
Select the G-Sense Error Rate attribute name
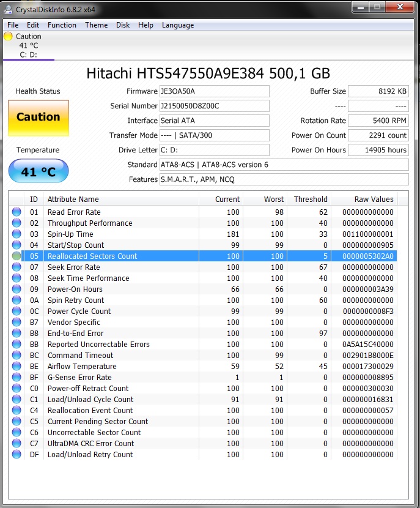[79, 378]
